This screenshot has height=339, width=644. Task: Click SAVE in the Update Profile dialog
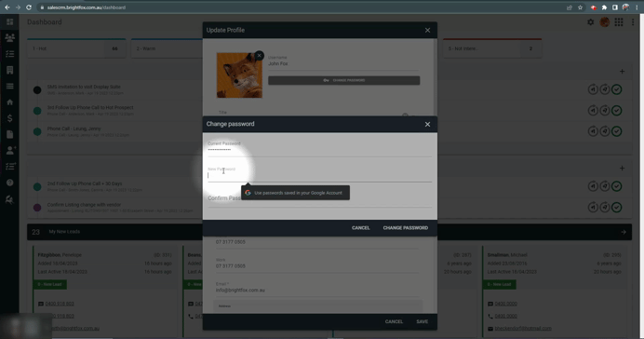[423, 321]
